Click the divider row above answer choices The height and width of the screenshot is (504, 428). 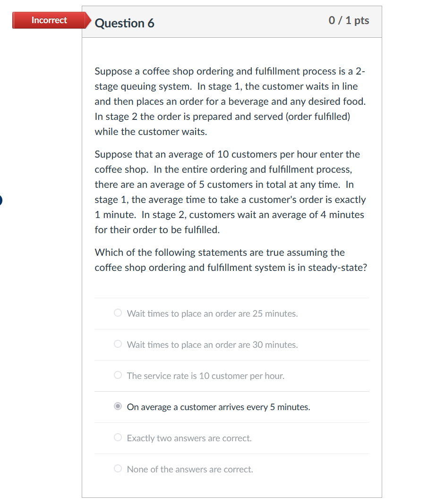click(x=231, y=298)
